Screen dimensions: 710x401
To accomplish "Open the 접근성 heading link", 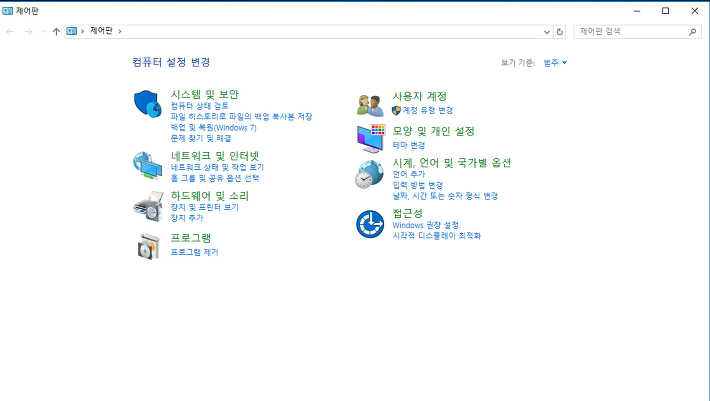I will [x=408, y=213].
